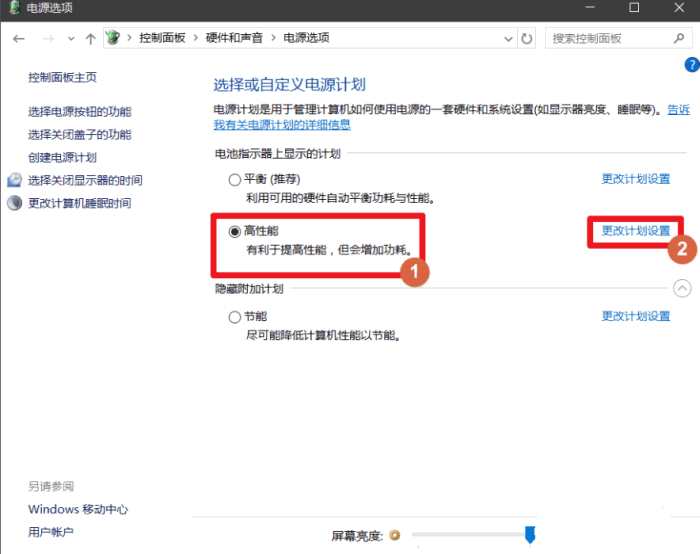
Task: Click the screen brightness slider
Action: click(x=470, y=536)
